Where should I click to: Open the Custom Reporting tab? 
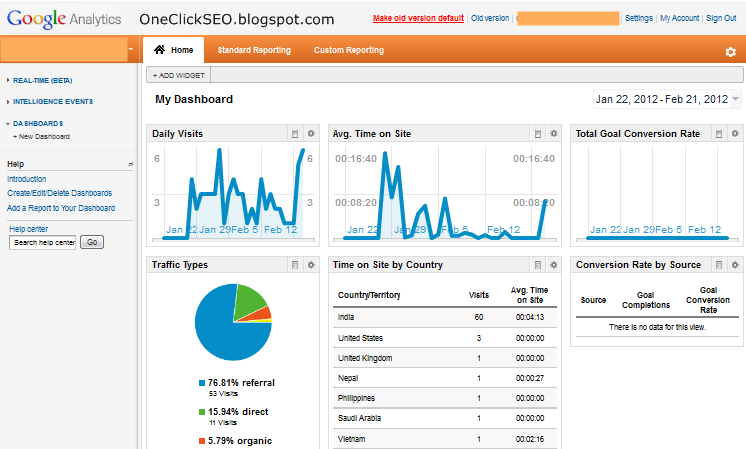pos(349,50)
